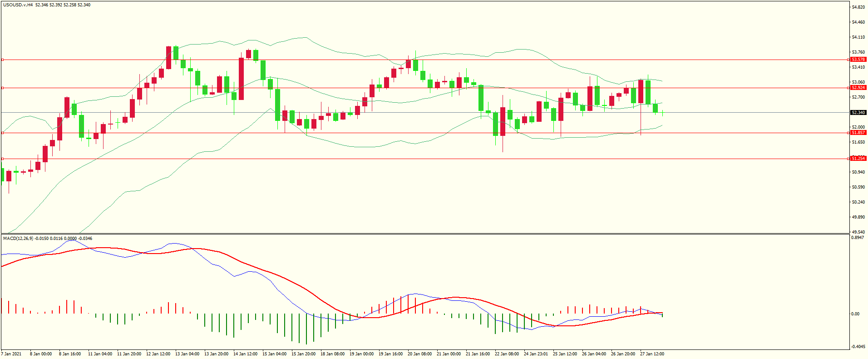Click left handle of 53.578 horizontal line
Viewport: 868px width, 359px height.
(x=3, y=60)
